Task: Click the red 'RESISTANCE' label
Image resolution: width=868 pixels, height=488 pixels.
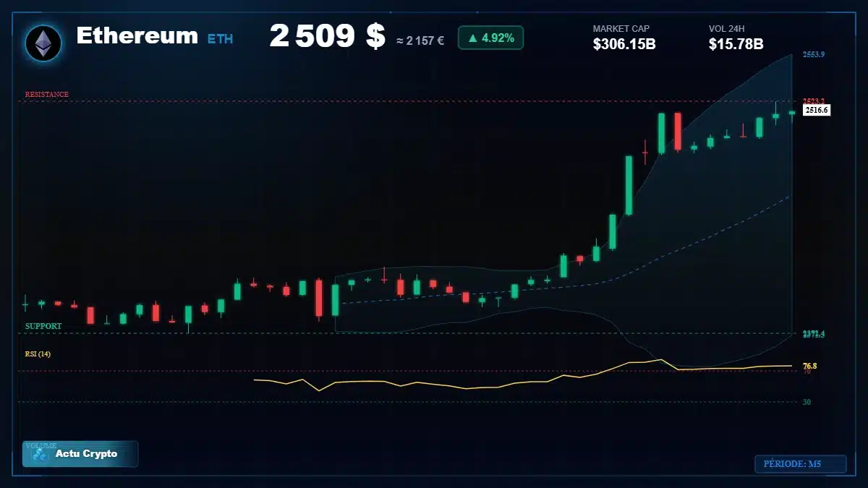Action: [x=47, y=94]
